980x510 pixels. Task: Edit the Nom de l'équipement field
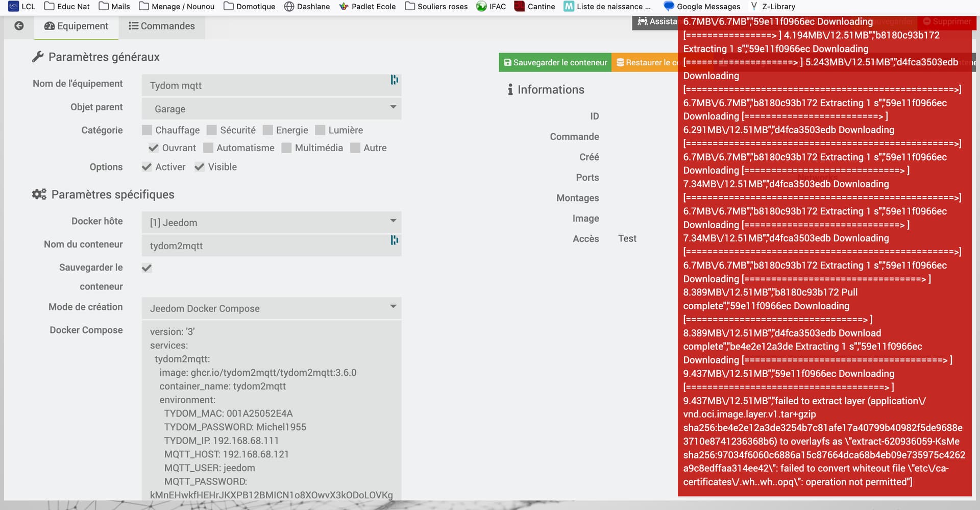pos(272,85)
